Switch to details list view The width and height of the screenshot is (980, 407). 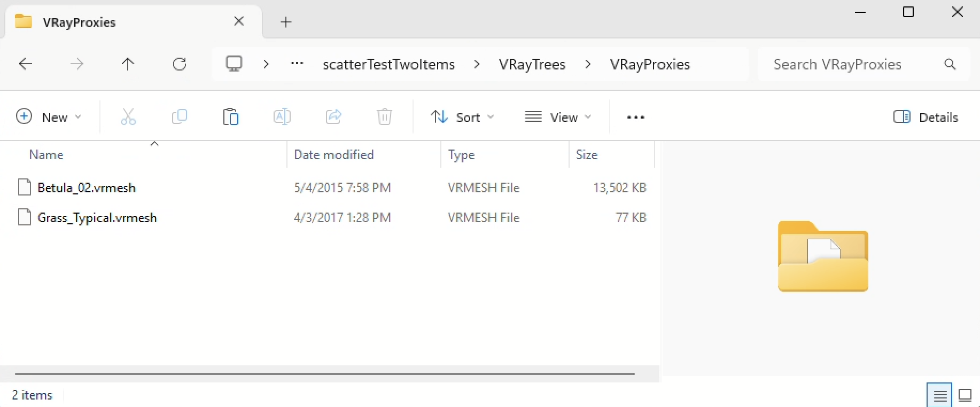[x=939, y=396]
